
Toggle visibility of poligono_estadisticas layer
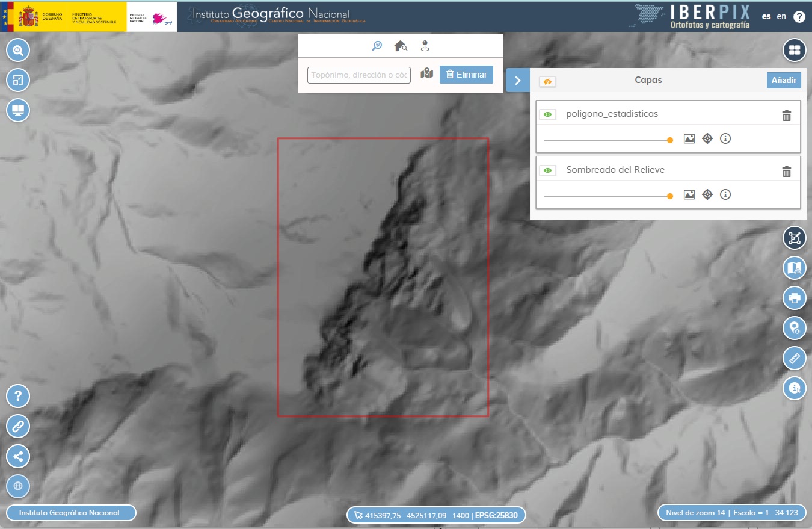547,114
